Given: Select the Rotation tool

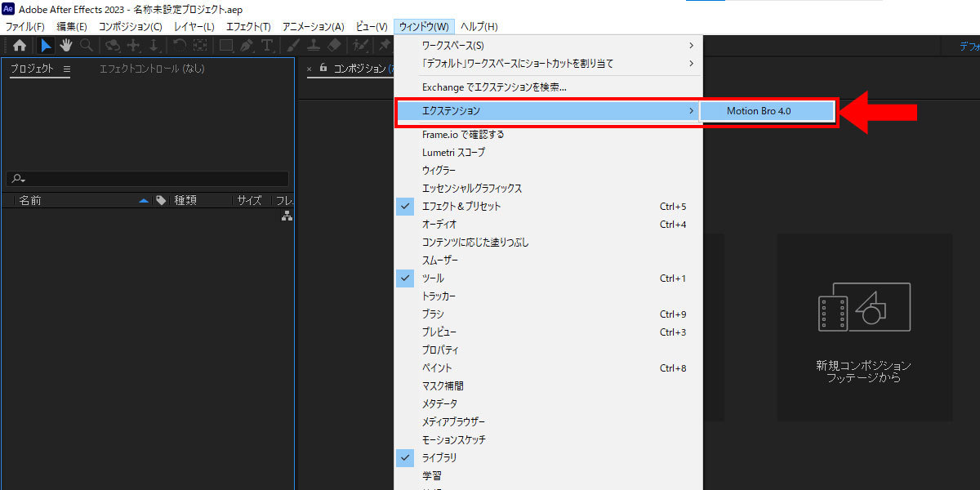Looking at the screenshot, I should pos(180,46).
